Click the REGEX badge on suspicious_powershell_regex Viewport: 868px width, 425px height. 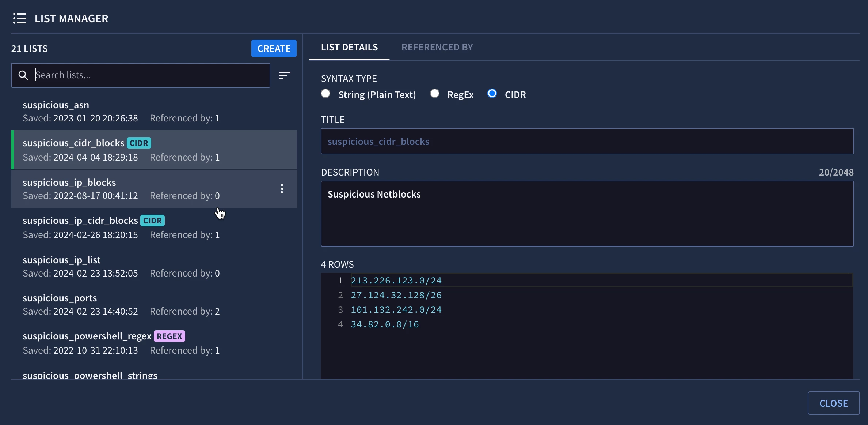(x=169, y=336)
